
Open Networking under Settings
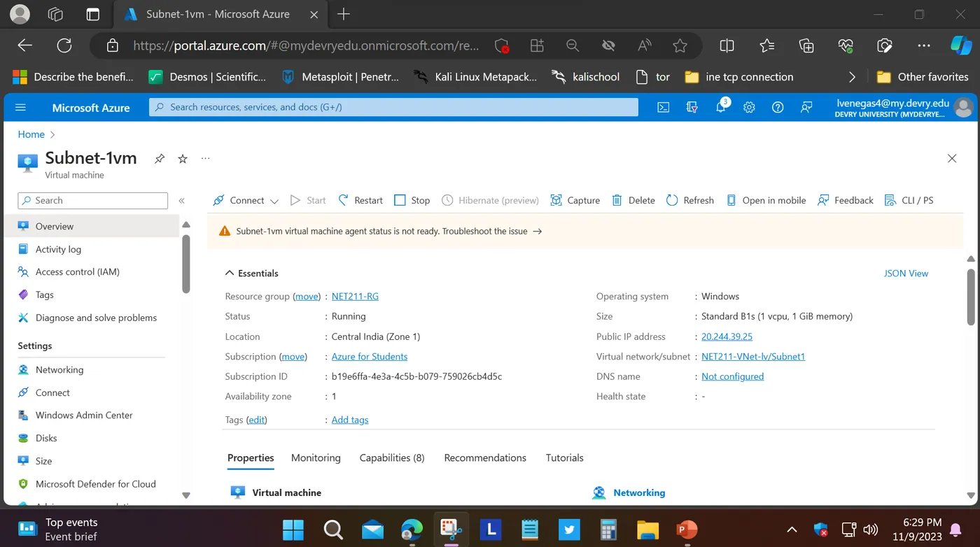(x=59, y=370)
